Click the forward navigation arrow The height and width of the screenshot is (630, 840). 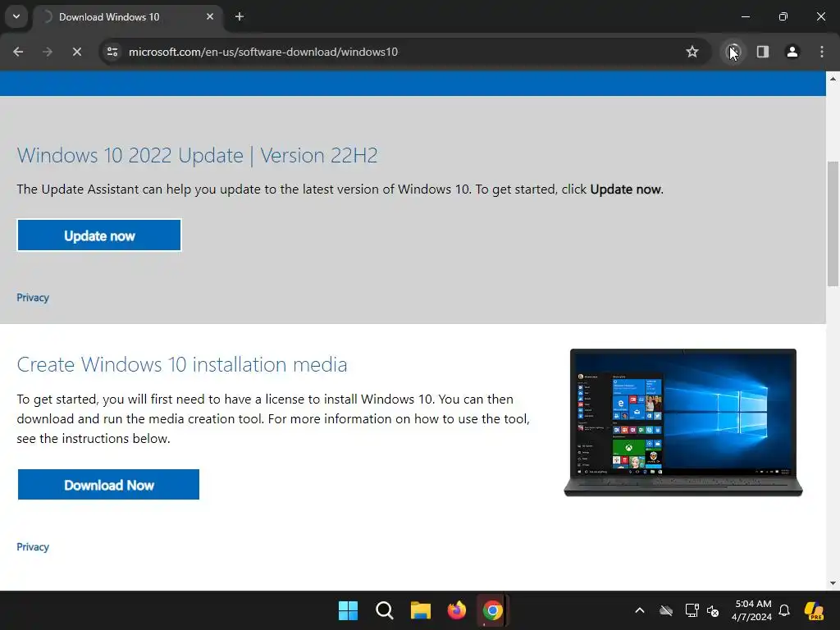pyautogui.click(x=48, y=52)
